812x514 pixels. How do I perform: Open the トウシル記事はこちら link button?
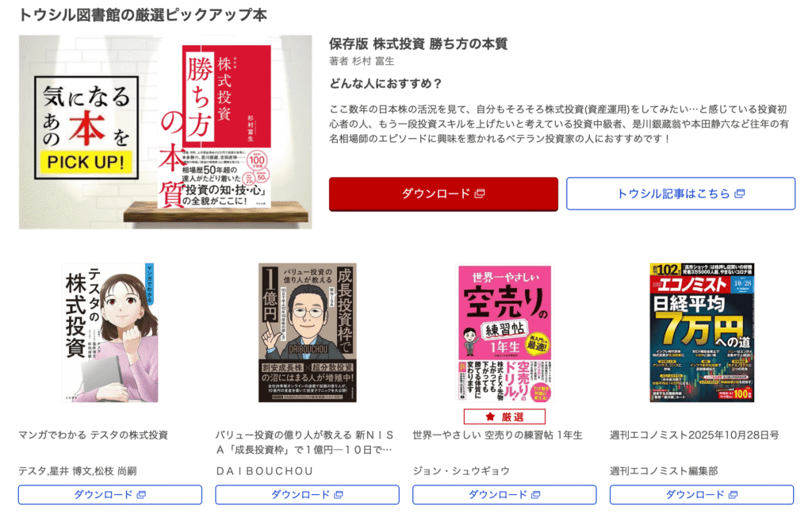tap(680, 194)
